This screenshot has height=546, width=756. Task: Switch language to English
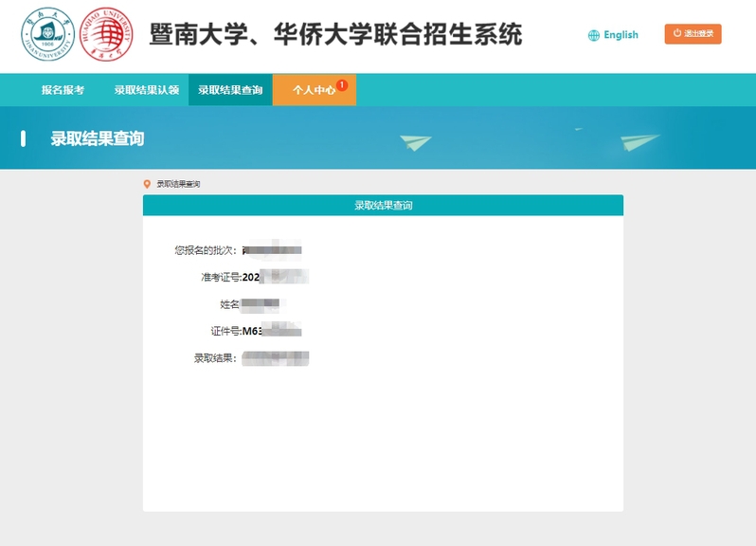621,35
